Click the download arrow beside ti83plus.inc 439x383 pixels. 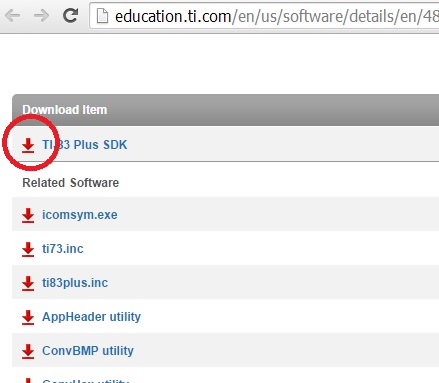pyautogui.click(x=28, y=283)
